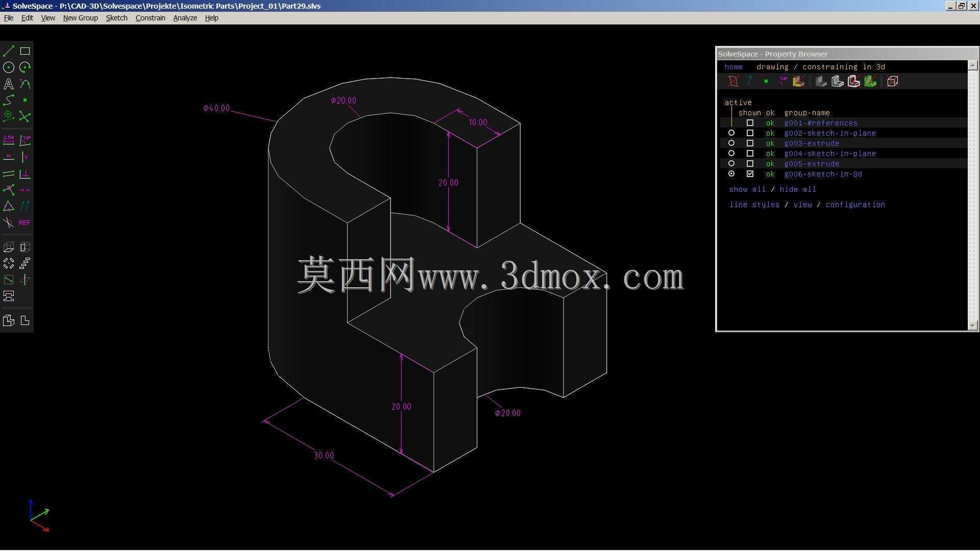Create a step translating group

[x=25, y=263]
